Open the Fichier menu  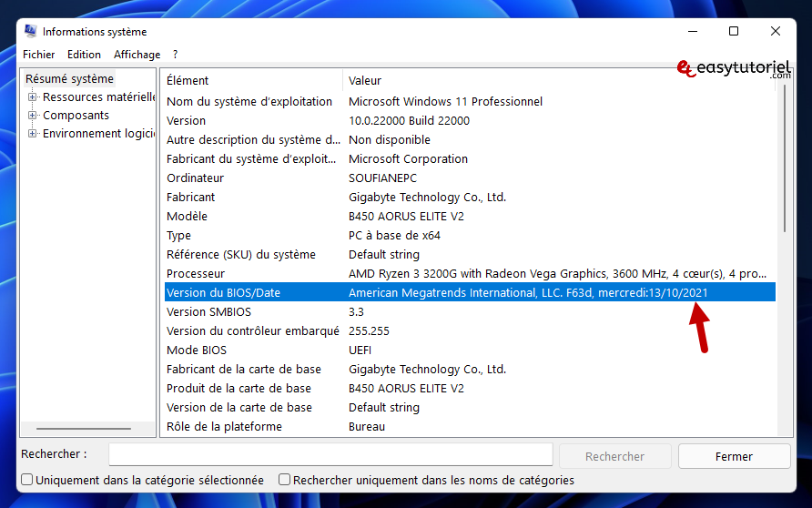tap(39, 55)
